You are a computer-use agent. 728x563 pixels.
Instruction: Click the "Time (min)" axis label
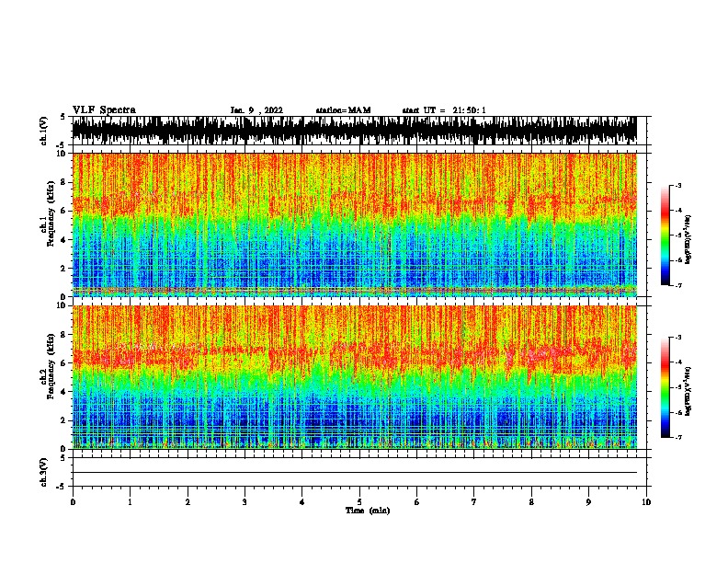(x=368, y=511)
